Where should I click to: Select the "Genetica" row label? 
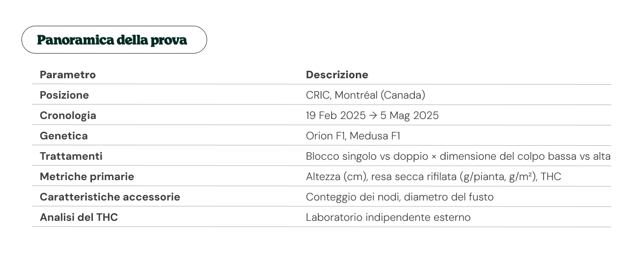click(63, 136)
